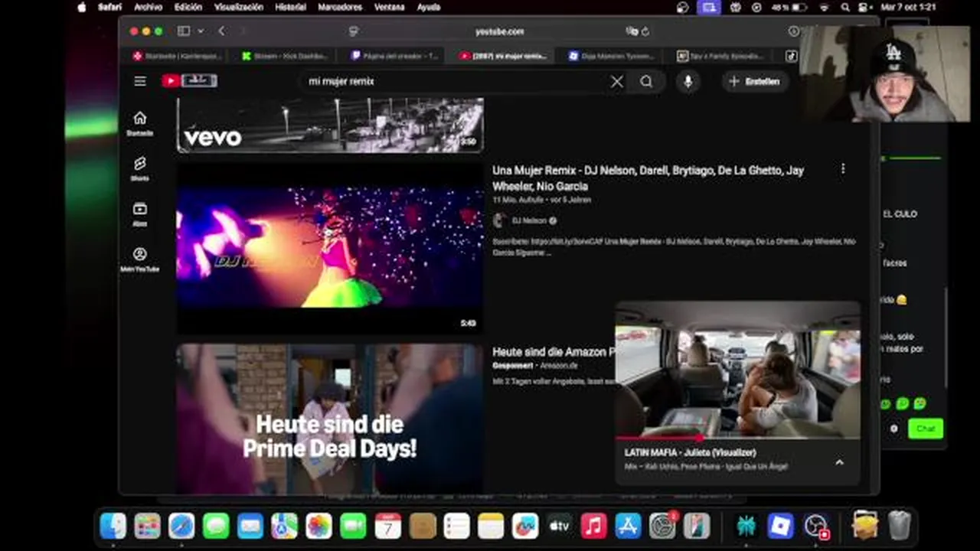Open the Ayuda menu
This screenshot has width=980, height=551.
point(429,7)
